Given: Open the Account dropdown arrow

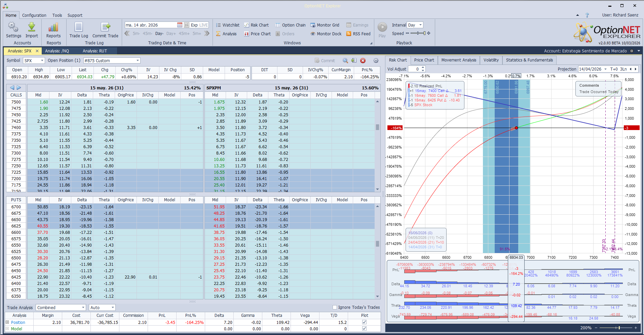Looking at the screenshot, I should tap(639, 51).
